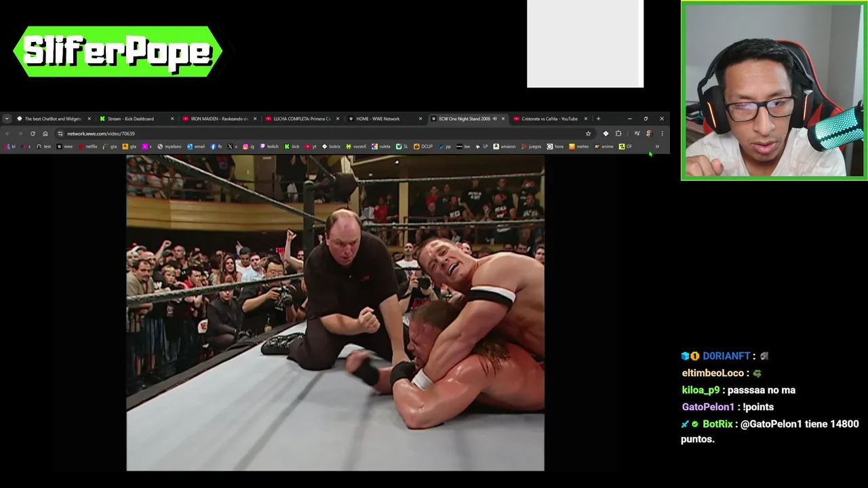Open the 'kick' bookmark
The image size is (868, 488).
pos(292,146)
